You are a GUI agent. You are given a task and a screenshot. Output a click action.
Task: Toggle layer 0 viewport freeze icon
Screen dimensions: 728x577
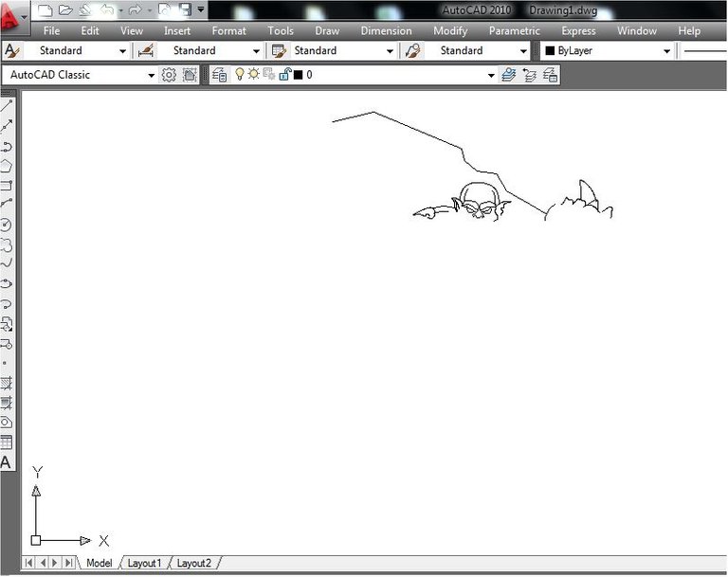pos(269,74)
